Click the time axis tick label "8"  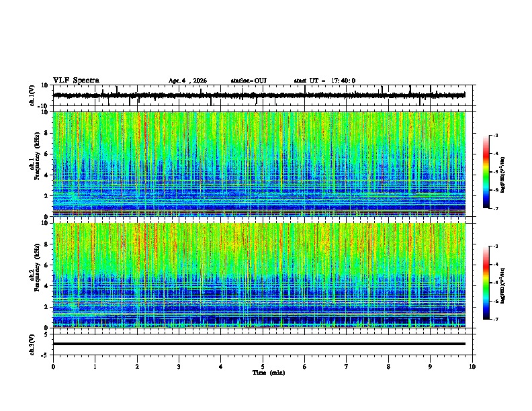[x=388, y=367]
